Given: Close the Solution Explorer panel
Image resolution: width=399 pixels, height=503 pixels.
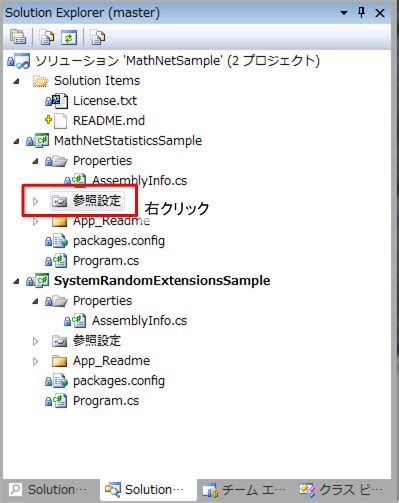Looking at the screenshot, I should (x=380, y=13).
